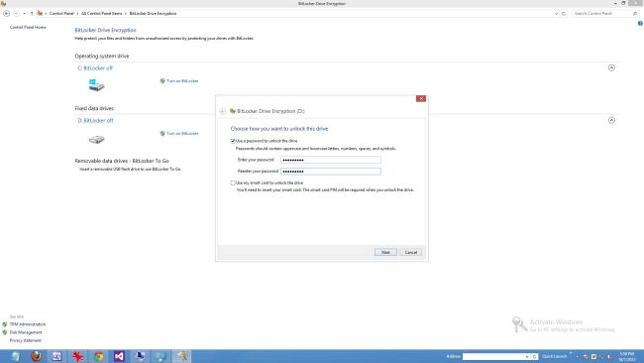Image resolution: width=644 pixels, height=363 pixels.
Task: Click All Control Panel Items breadcrumb
Action: (x=101, y=14)
